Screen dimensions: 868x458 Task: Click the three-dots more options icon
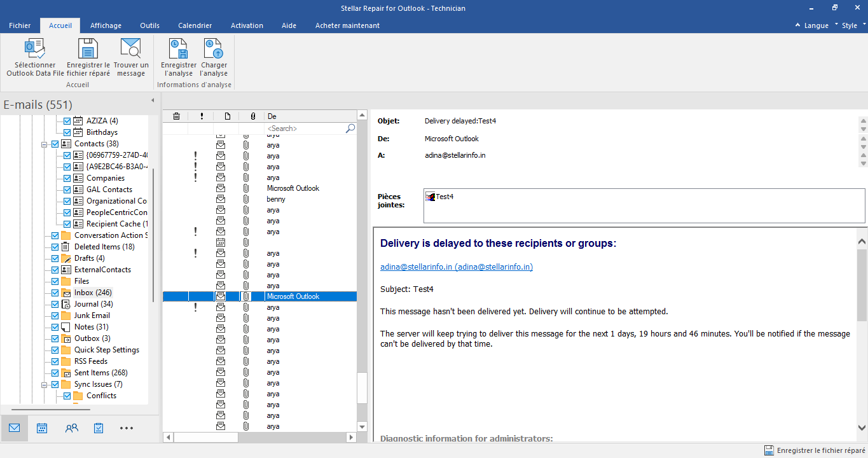tap(127, 428)
